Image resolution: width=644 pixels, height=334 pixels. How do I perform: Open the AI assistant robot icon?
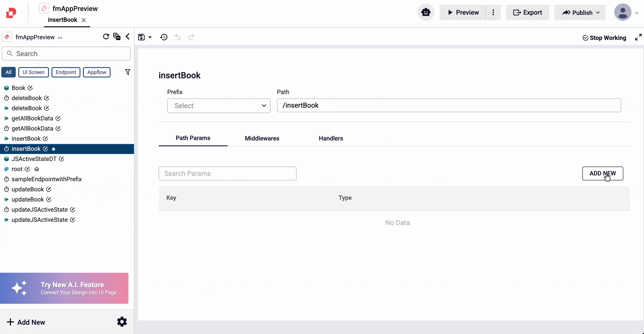point(425,12)
